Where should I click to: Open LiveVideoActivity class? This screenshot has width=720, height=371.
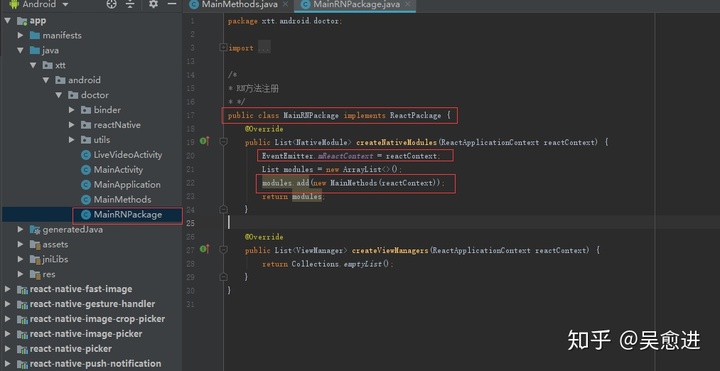(x=128, y=155)
